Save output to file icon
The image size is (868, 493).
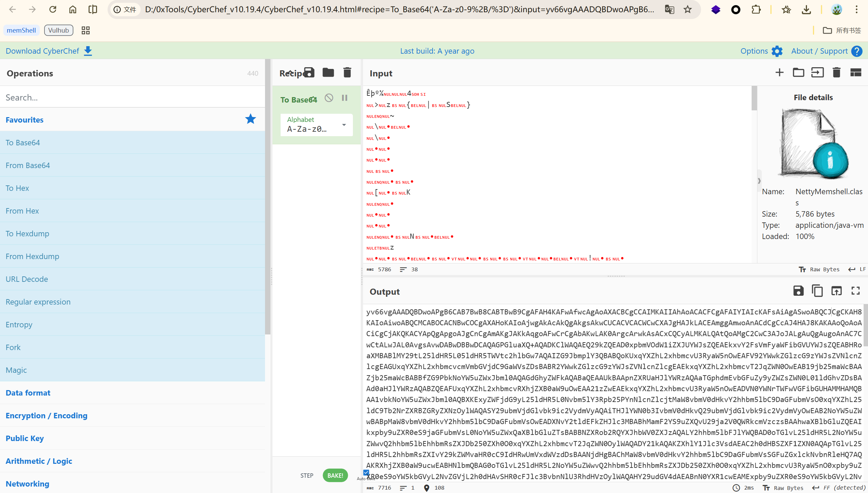pos(798,291)
